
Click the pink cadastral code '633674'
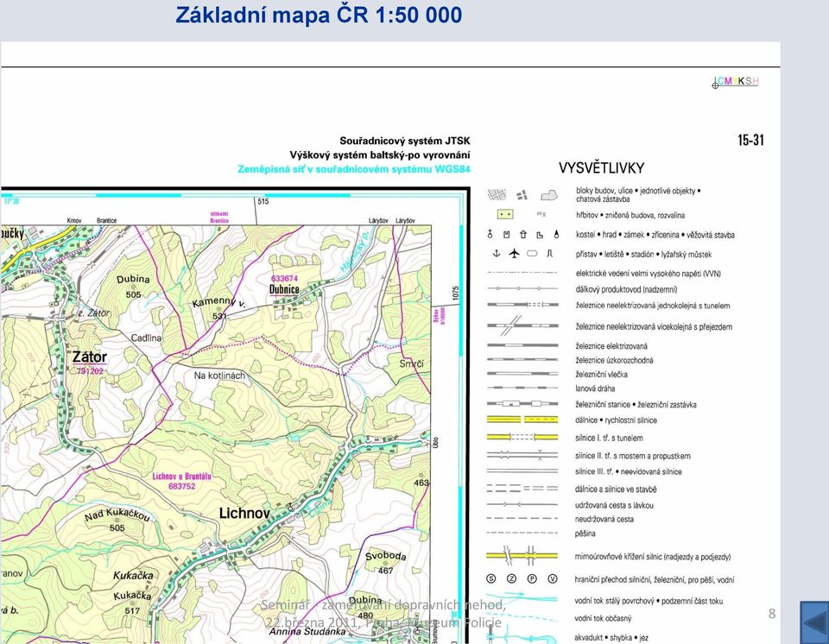(284, 278)
